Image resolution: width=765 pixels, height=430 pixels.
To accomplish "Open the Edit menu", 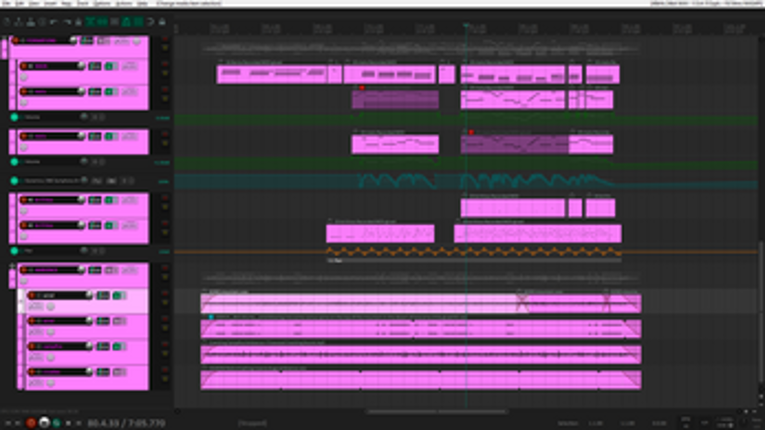I will (20, 3).
